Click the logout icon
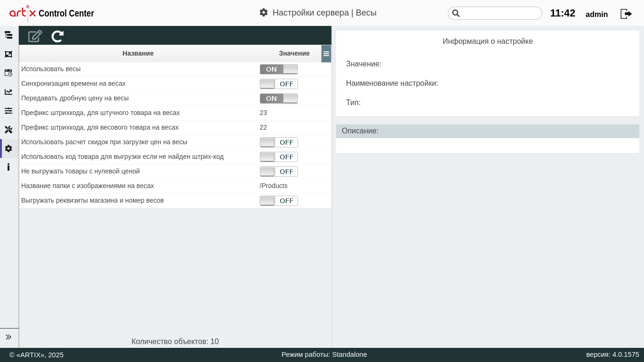Screen dimensions: 644x362 [626, 14]
